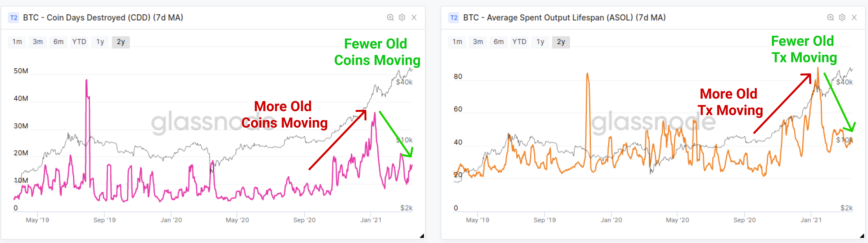
Task: Click the resize handle of the ASOL panel
Action: coord(862,236)
